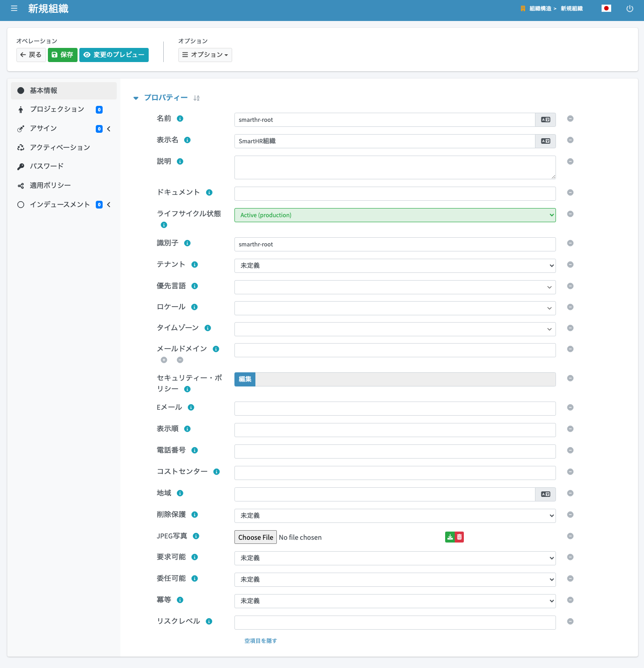Delete JPEG写真 using red trash icon
The image size is (644, 668).
(459, 538)
